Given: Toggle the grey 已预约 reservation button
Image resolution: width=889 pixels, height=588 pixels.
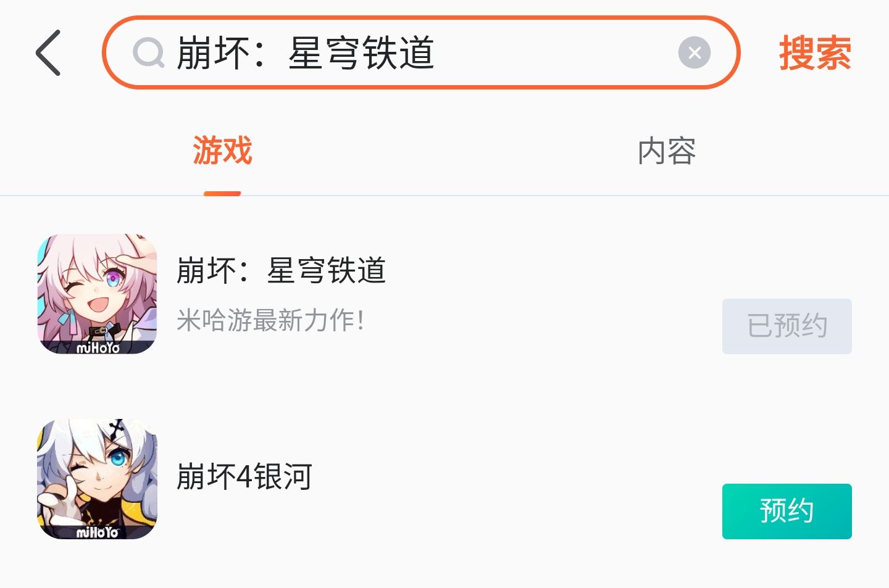Looking at the screenshot, I should (x=787, y=326).
